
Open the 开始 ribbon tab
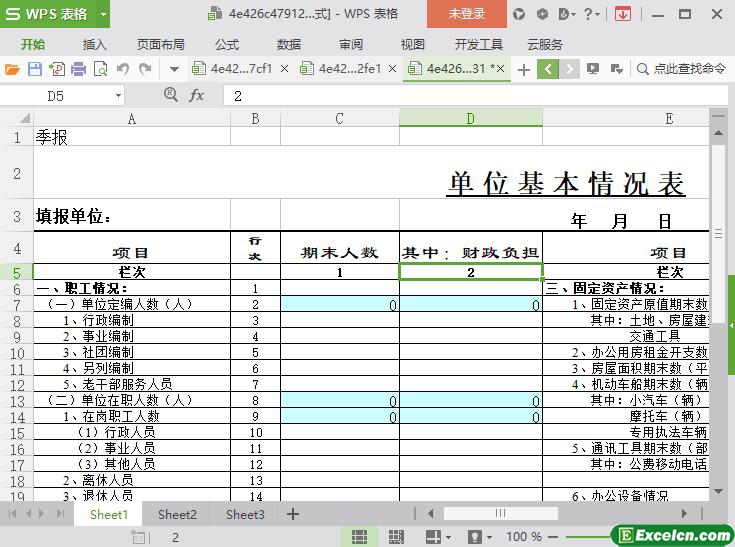pos(33,45)
